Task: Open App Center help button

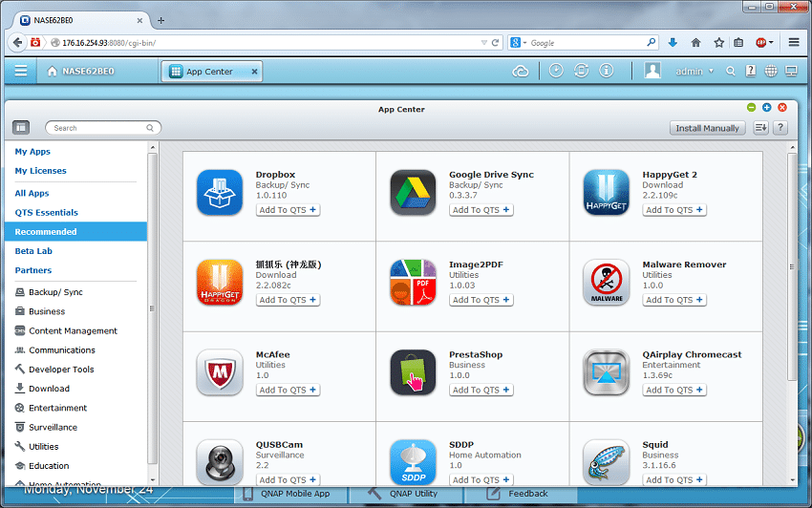Action: [780, 127]
